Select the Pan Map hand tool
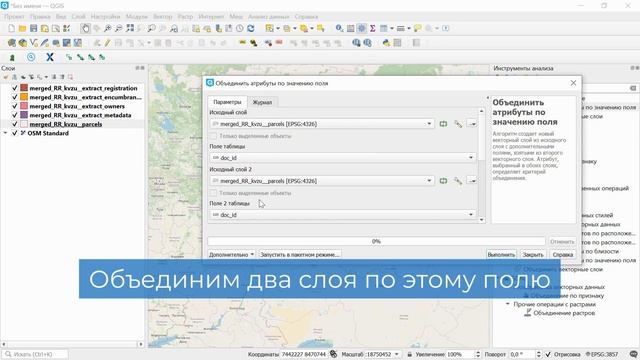The width and height of the screenshot is (640, 360). (x=85, y=29)
